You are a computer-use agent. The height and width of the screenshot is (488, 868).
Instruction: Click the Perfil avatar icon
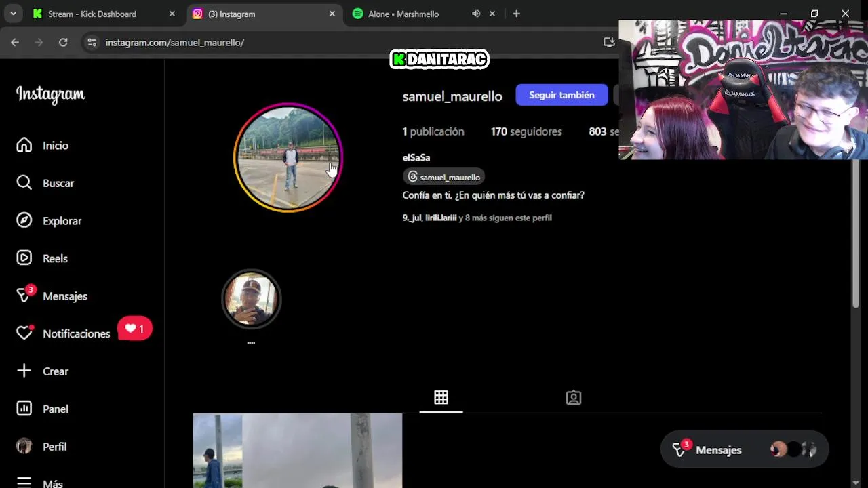pos(24,446)
